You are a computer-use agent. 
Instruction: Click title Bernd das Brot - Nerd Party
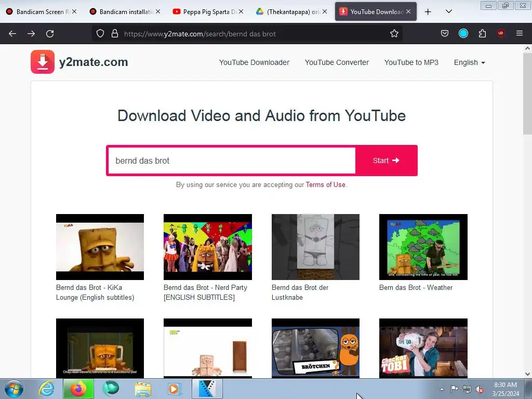205,292
